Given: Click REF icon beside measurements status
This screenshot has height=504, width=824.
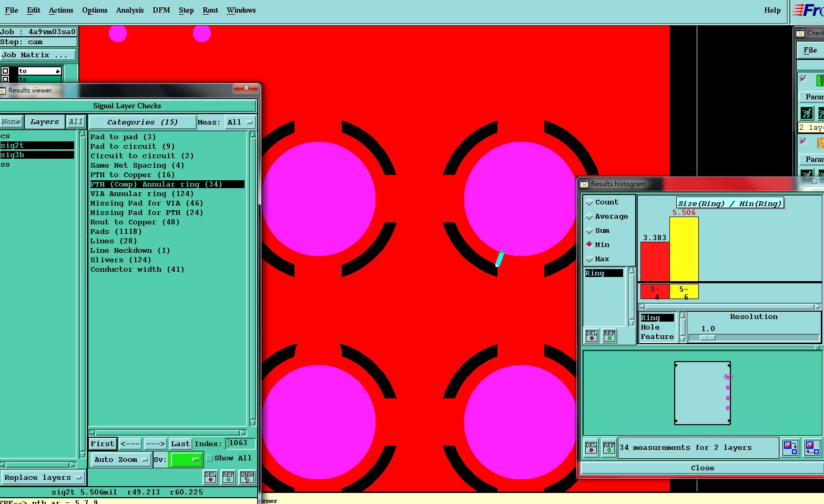Looking at the screenshot, I should coord(609,448).
